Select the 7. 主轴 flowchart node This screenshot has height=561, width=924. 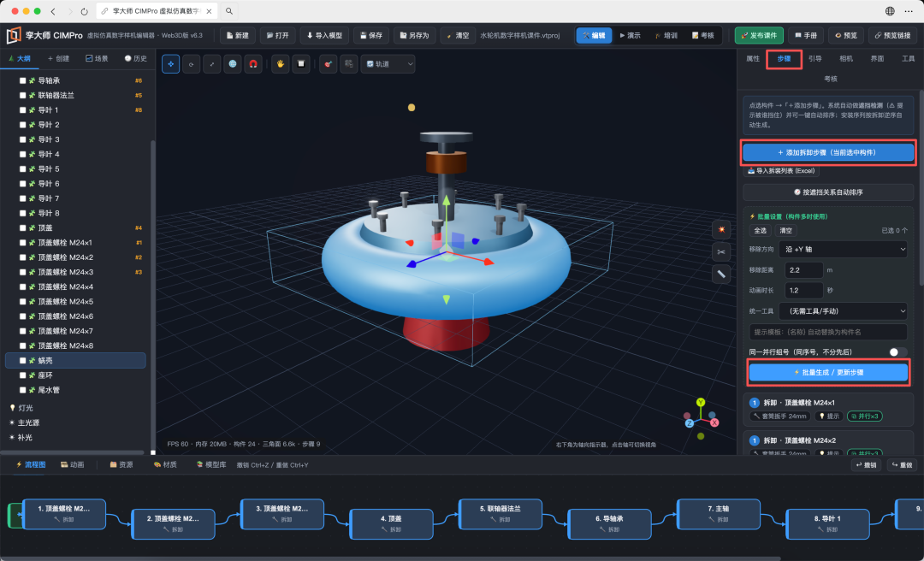pyautogui.click(x=719, y=514)
